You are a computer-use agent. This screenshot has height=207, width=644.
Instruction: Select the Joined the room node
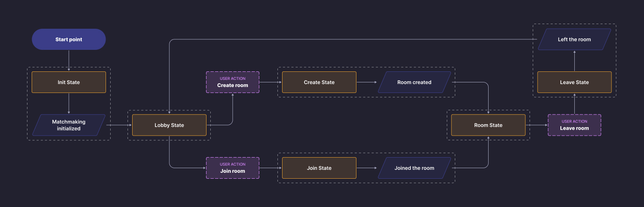[x=414, y=168]
